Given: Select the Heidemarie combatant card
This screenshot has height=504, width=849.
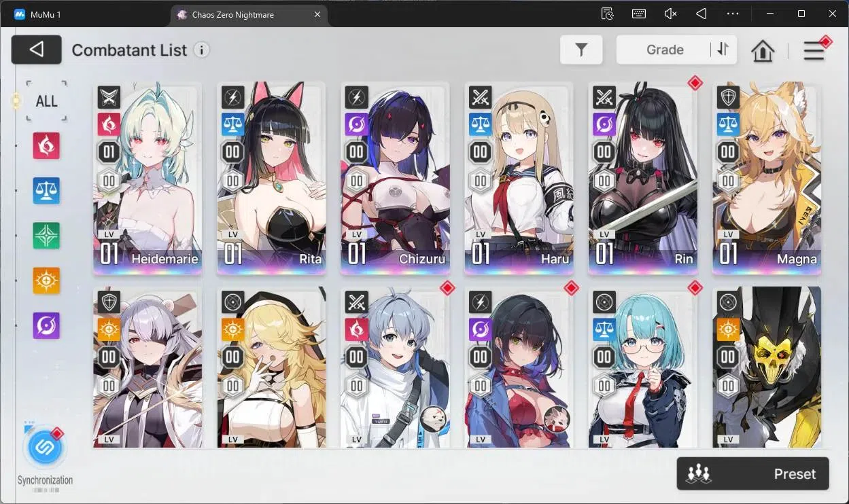Looking at the screenshot, I should click(x=148, y=179).
